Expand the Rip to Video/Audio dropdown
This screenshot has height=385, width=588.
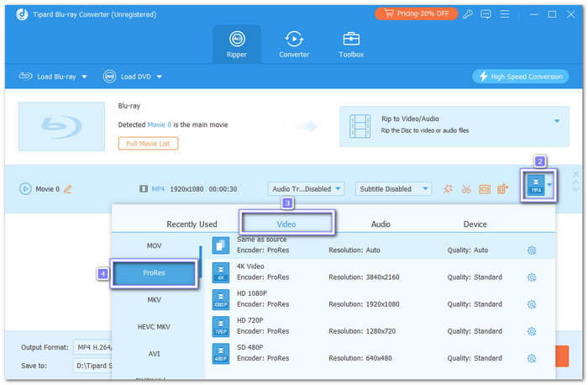556,122
